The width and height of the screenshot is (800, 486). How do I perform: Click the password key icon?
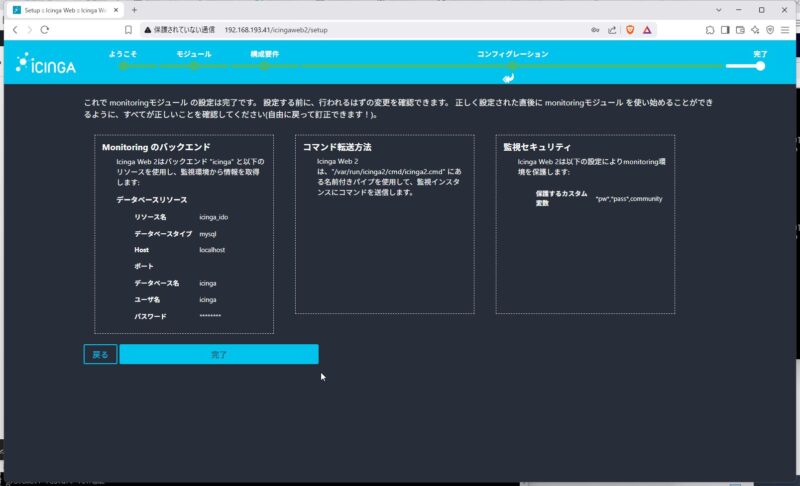[x=595, y=30]
